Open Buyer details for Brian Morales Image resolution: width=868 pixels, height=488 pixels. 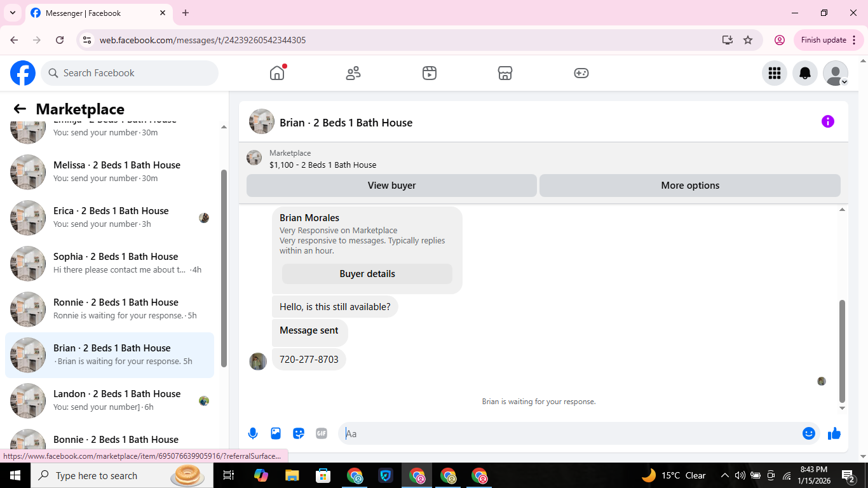coord(367,274)
